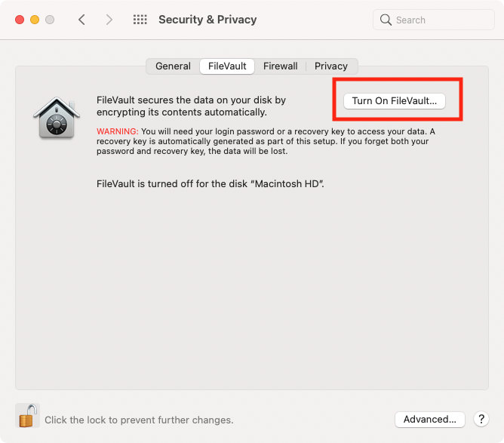Go to the Privacy tab
Screen dimensions: 504x443
point(331,66)
